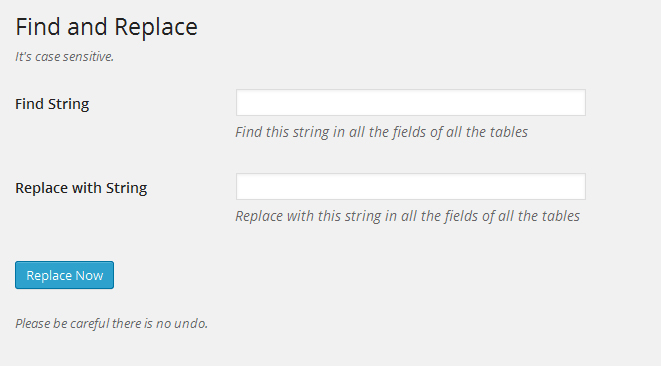Screen dimensions: 661x366
Task: Start the database replacement with Replace Now
Action: [64, 275]
